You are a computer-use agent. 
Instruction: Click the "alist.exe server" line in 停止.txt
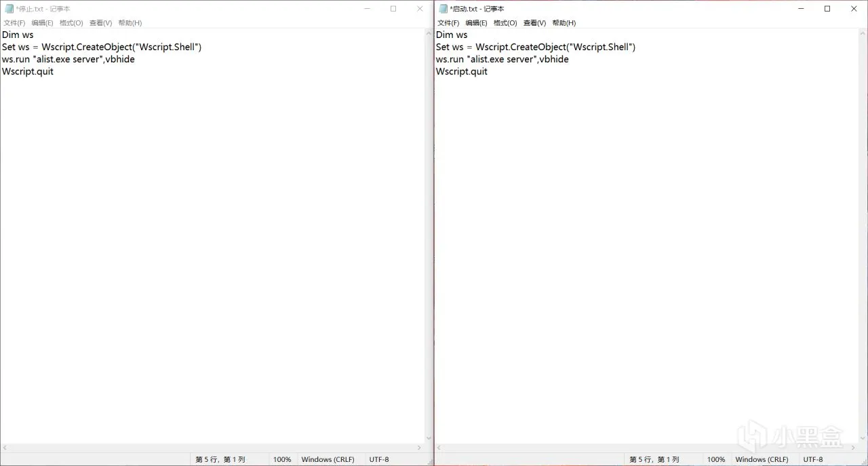coord(68,60)
